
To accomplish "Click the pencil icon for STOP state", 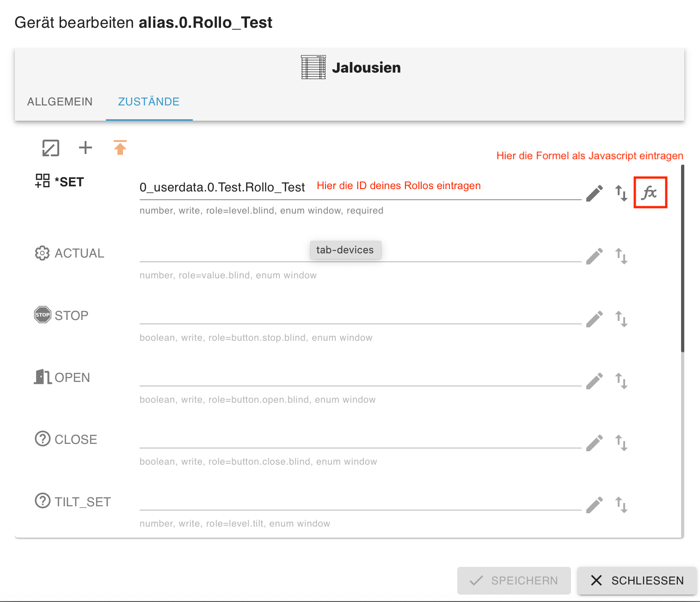I will click(595, 319).
